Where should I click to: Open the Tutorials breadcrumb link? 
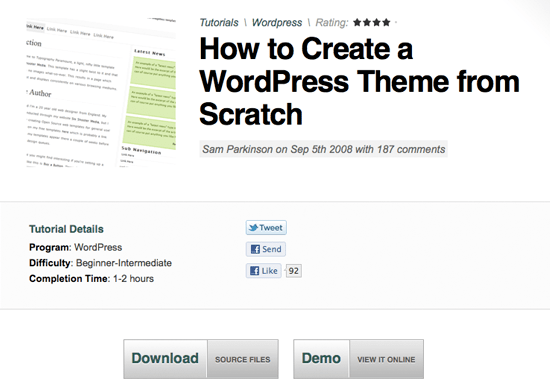pyautogui.click(x=219, y=23)
